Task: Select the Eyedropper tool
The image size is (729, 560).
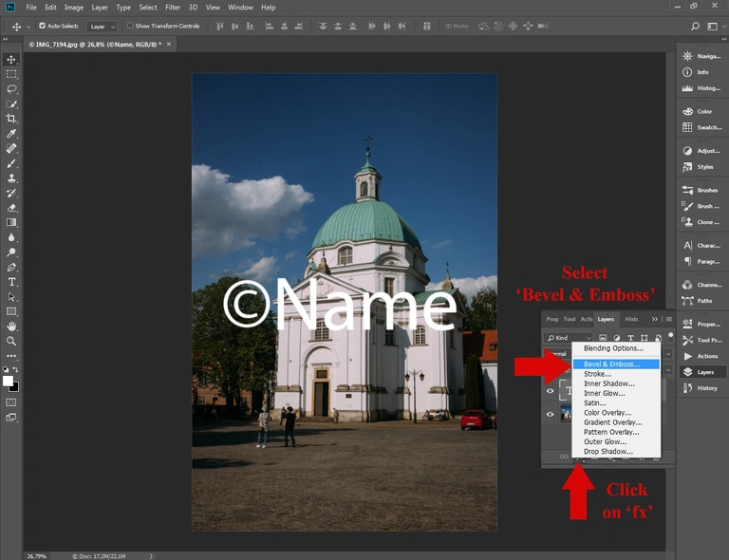Action: click(x=11, y=134)
